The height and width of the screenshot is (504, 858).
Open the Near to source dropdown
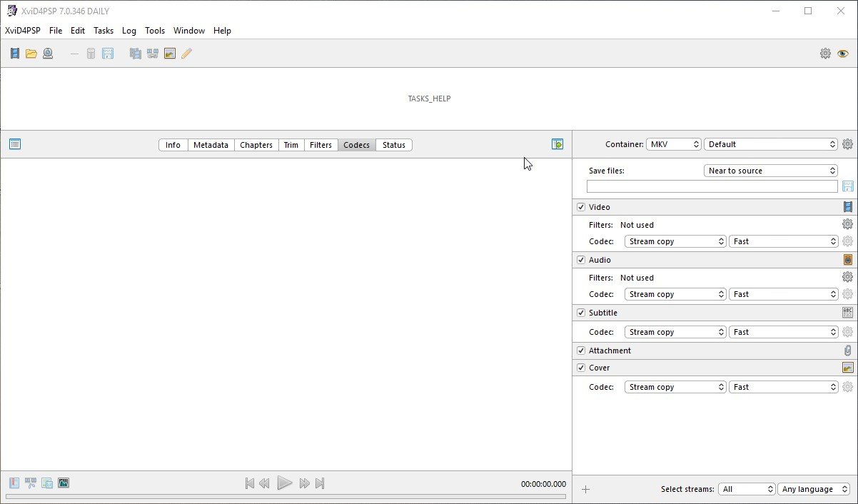click(770, 171)
